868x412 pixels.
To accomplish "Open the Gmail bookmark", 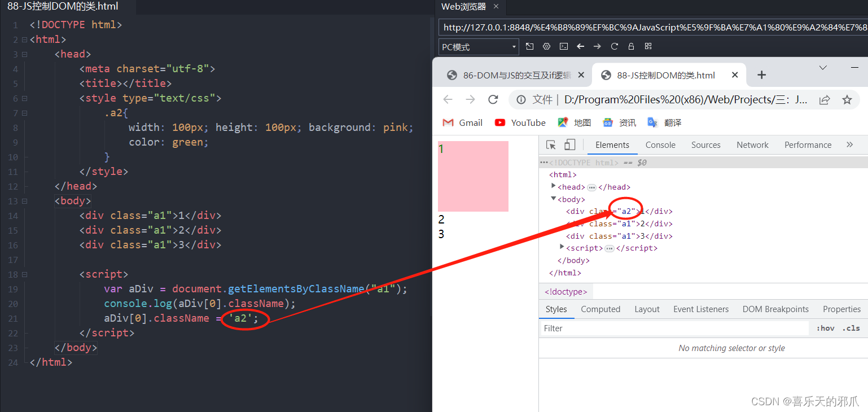I will pos(463,122).
